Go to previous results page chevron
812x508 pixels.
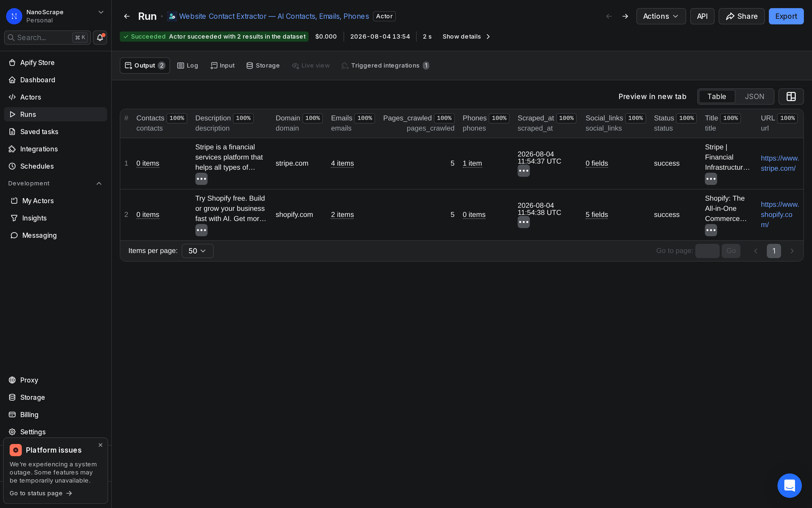pos(756,251)
